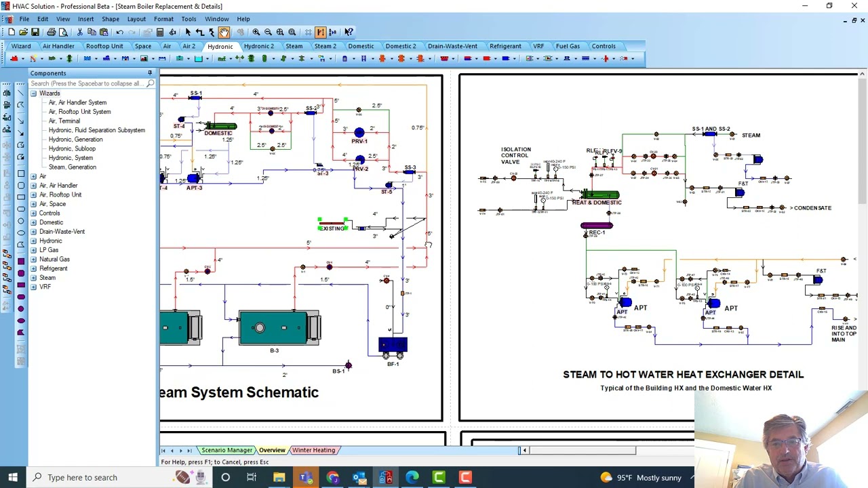Click the Print Preview icon
868x488 pixels.
(x=63, y=32)
